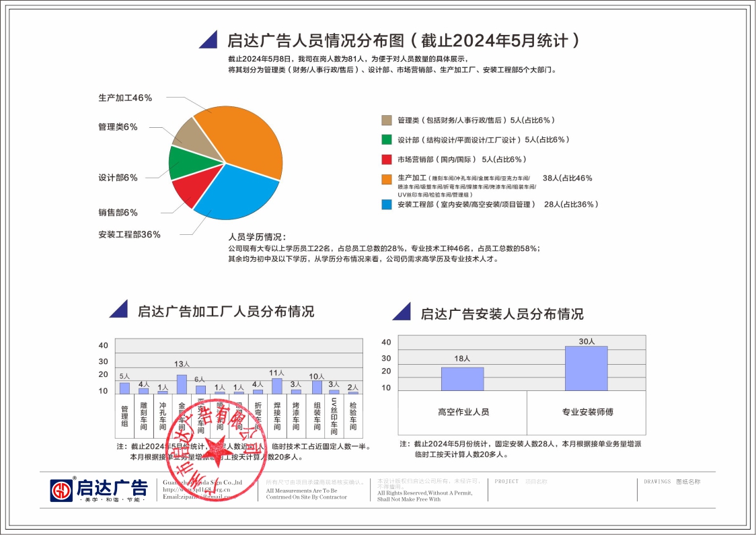Click the All Measurements Are To Be notice
Screen dimensions: 756x535
[307, 493]
